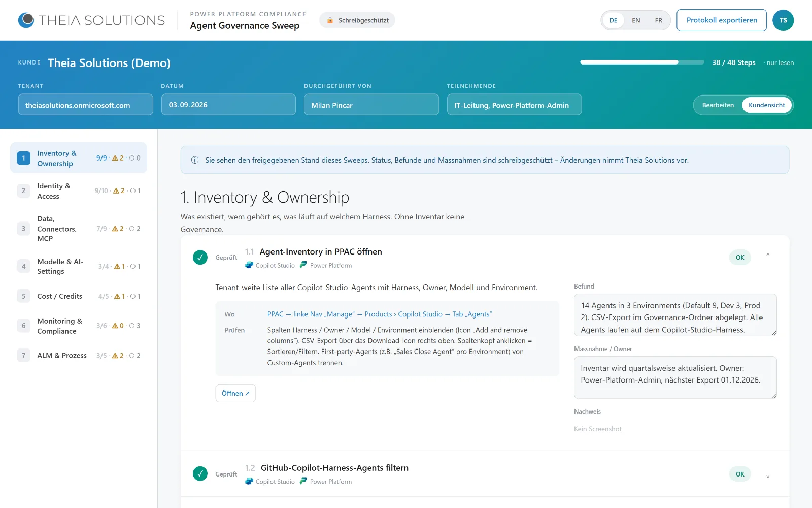The height and width of the screenshot is (508, 812).
Task: Click the green check icon for step 1.1
Action: tap(200, 258)
